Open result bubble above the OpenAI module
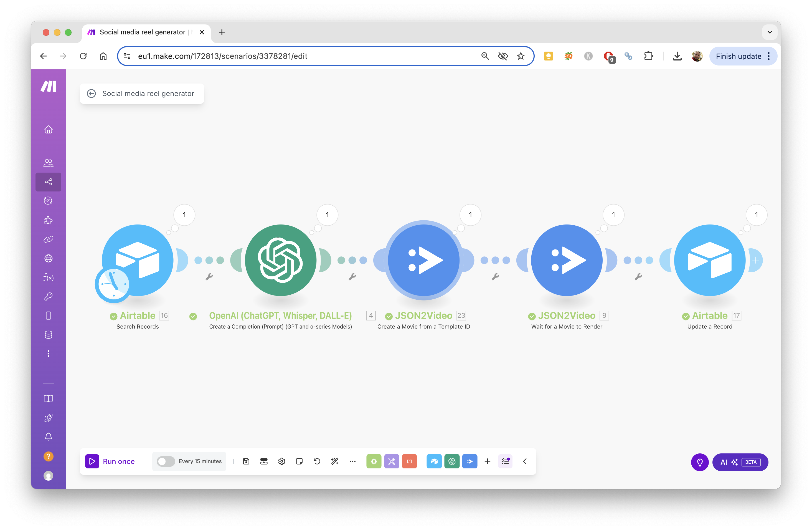The width and height of the screenshot is (812, 530). point(328,215)
